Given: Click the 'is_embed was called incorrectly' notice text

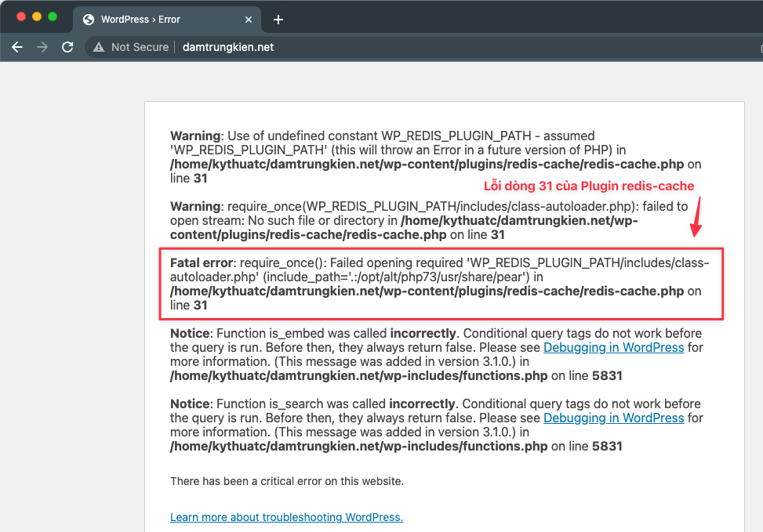Looking at the screenshot, I should pos(437,354).
